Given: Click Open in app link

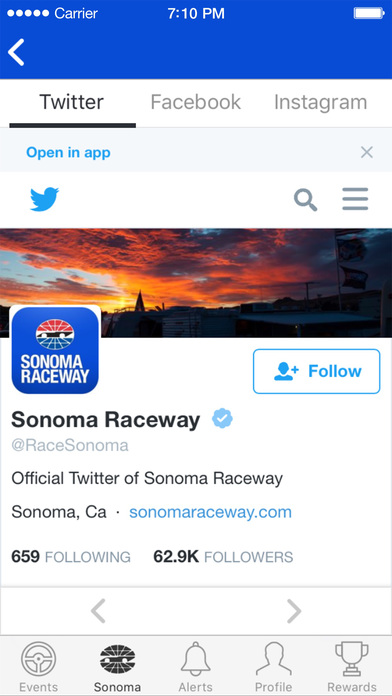Looking at the screenshot, I should pyautogui.click(x=68, y=153).
